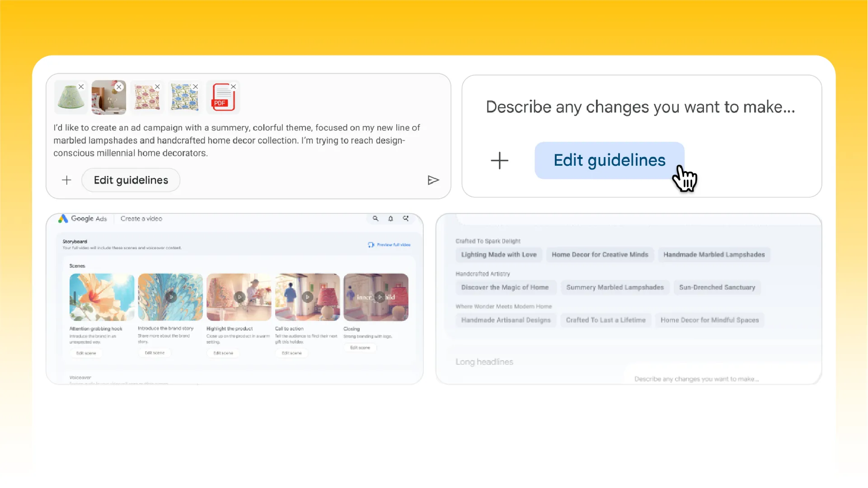
Task: Open the attached PDF file icon
Action: coord(223,98)
